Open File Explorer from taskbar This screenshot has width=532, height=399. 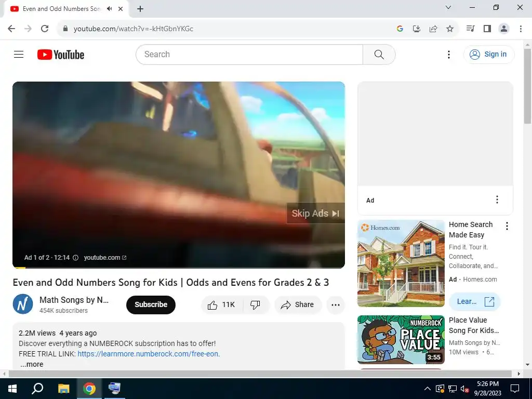63,389
